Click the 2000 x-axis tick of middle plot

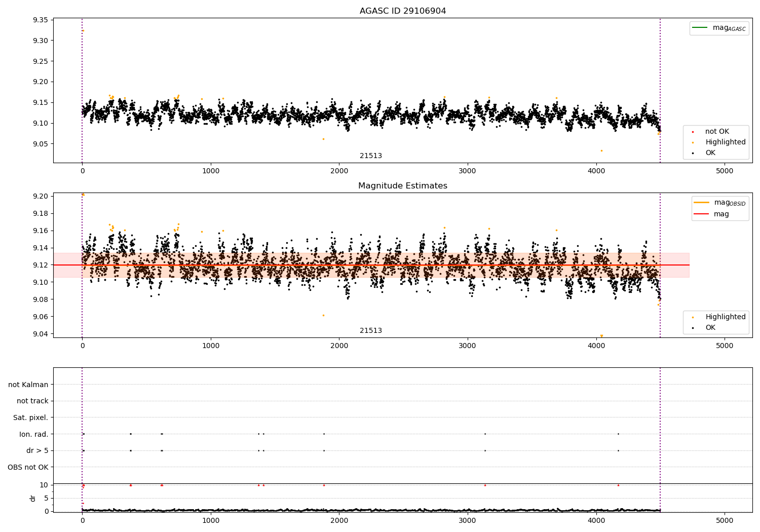(x=339, y=346)
